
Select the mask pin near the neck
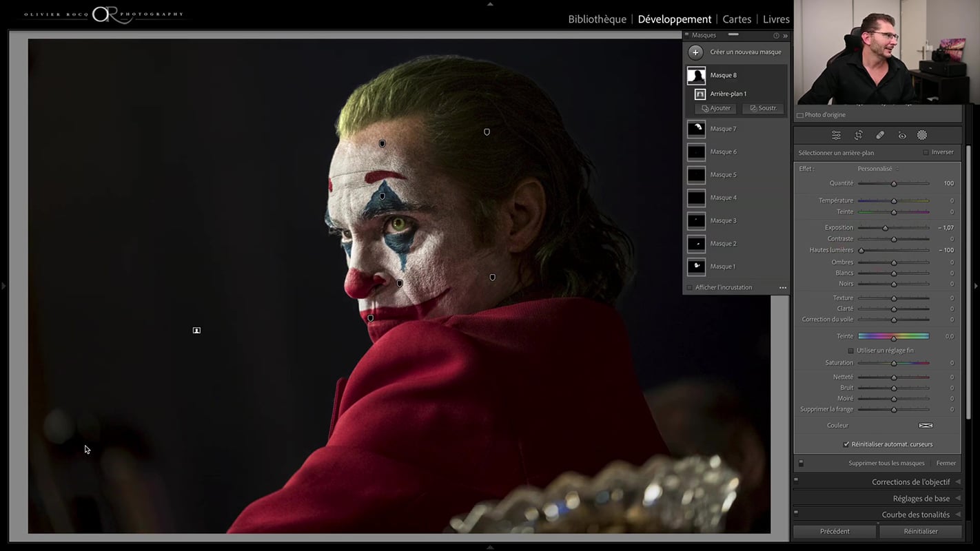tap(492, 277)
